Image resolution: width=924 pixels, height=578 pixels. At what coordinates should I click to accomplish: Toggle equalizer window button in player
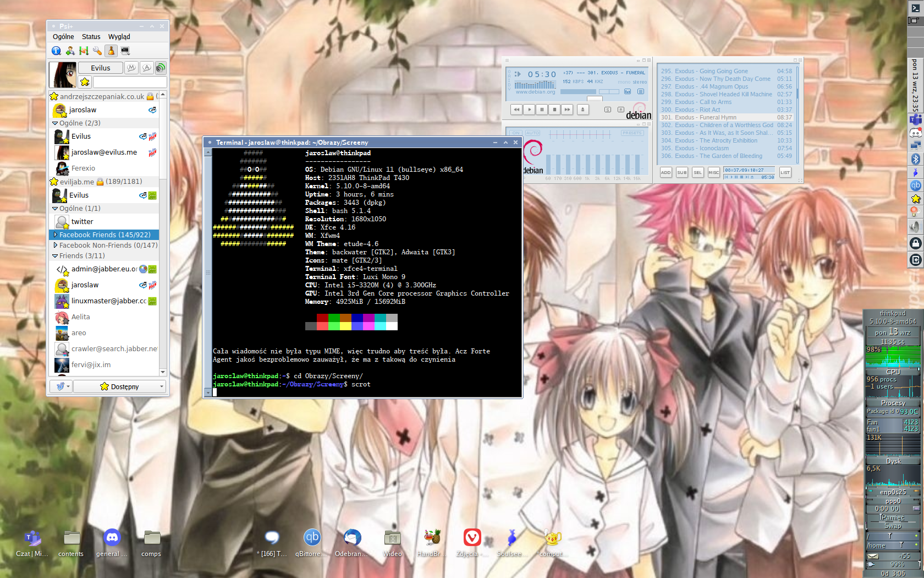coord(628,92)
